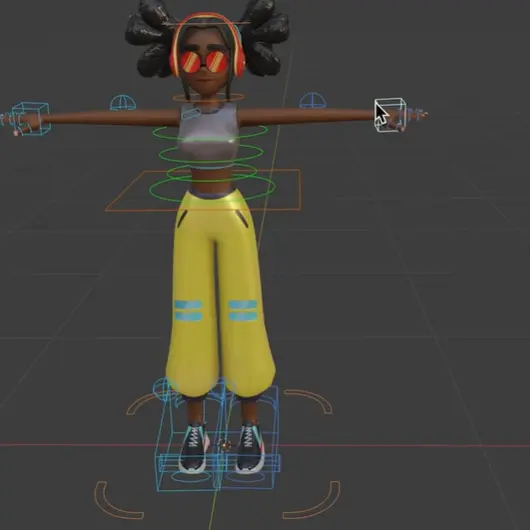The height and width of the screenshot is (530, 530).
Task: Select the orange head control line above headphones
Action: [x=207, y=23]
